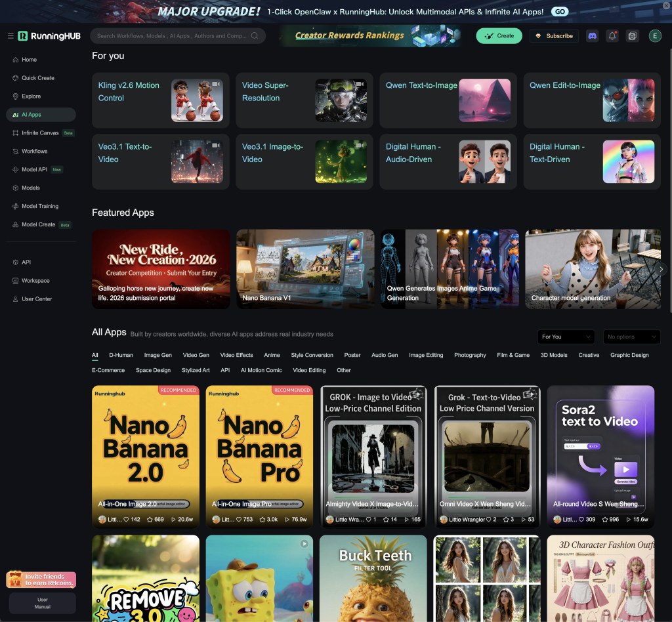672x622 pixels.
Task: Like the Sora2 text to Video heart icon
Action: (581, 520)
